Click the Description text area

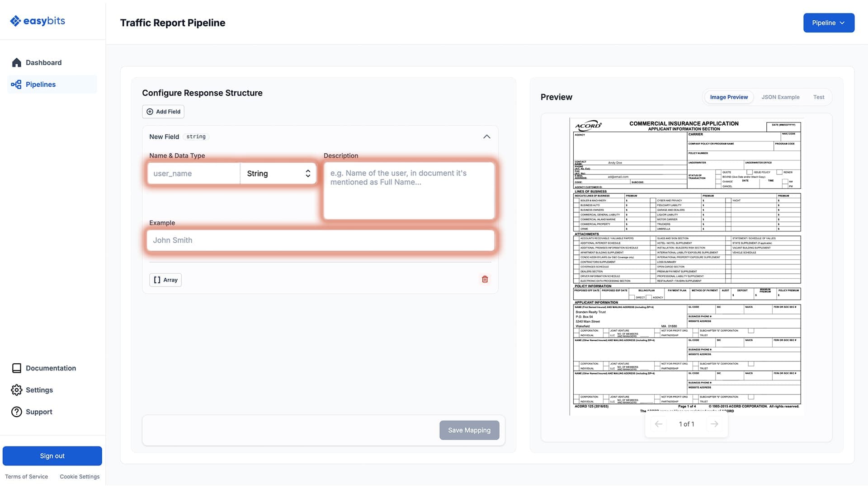point(409,191)
